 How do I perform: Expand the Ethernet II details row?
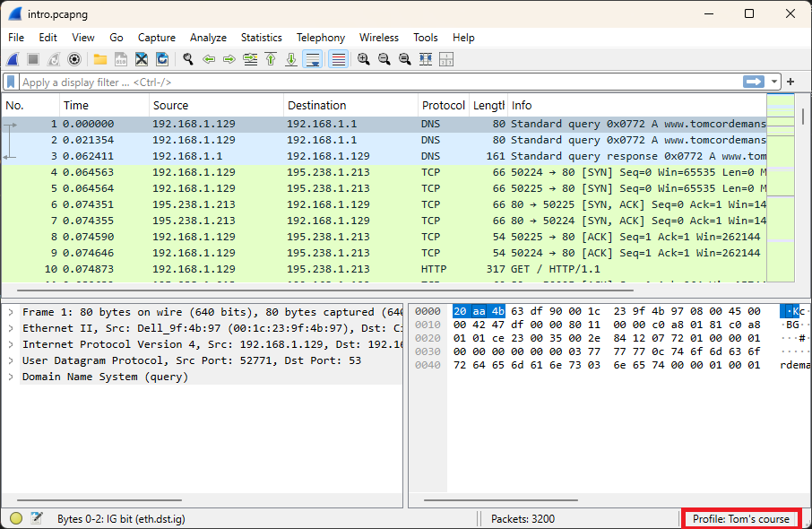coord(11,328)
